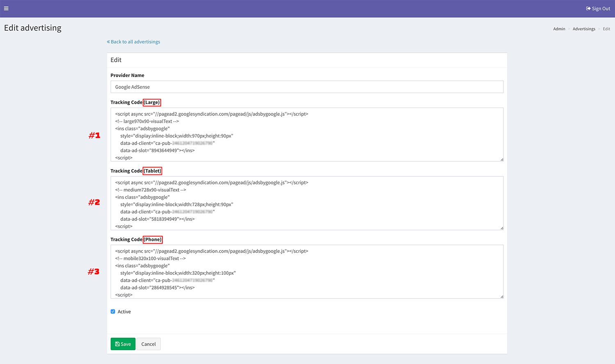Grab the Large tracking code resize handle
Viewport: 615px width, 364px height.
click(x=501, y=159)
